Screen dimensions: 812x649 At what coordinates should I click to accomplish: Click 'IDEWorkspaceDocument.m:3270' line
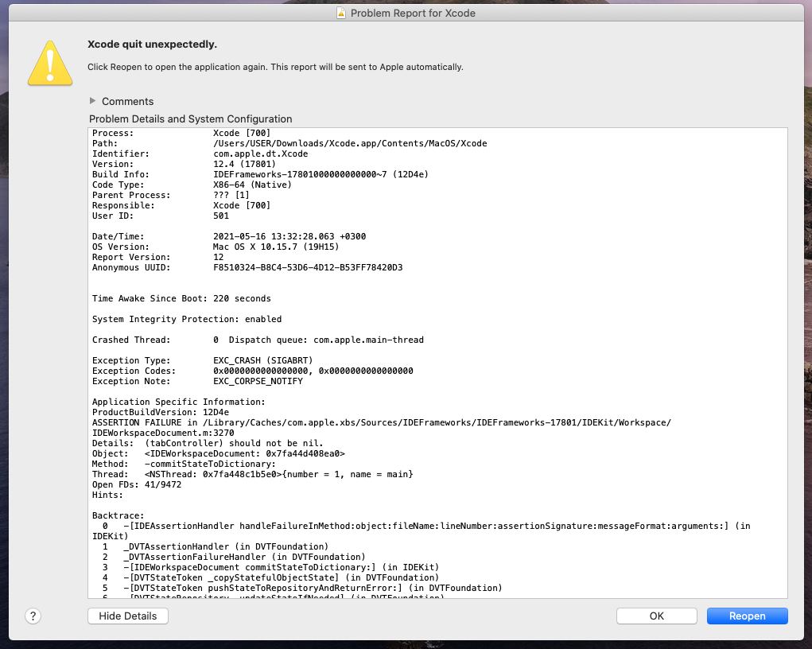[163, 433]
